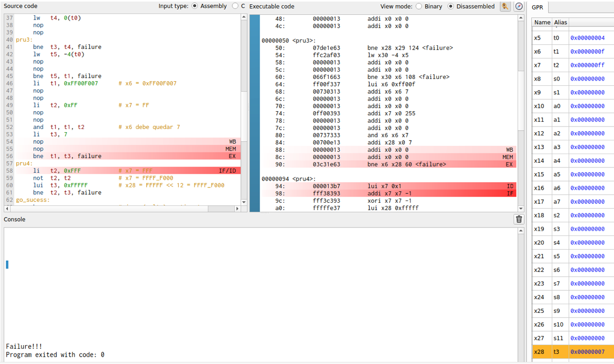Click the symbol navigator icon beside view mode

coord(505,6)
